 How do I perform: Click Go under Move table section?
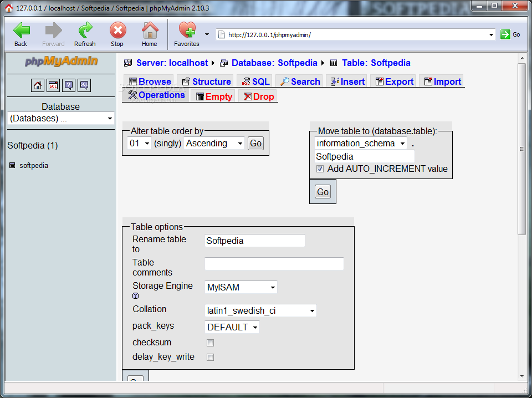click(x=323, y=192)
